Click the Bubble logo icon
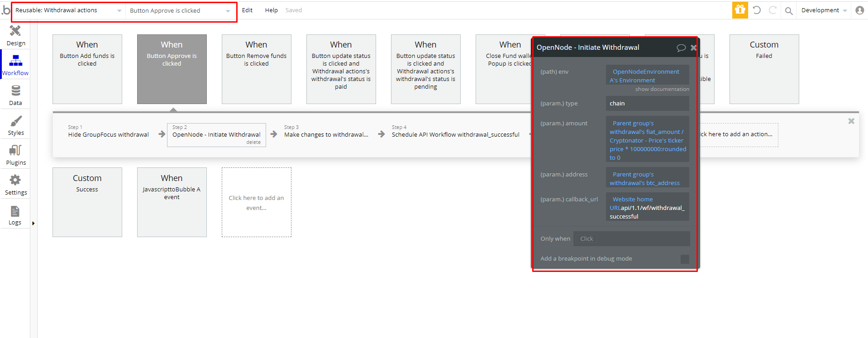The height and width of the screenshot is (338, 868). pyautogui.click(x=6, y=10)
